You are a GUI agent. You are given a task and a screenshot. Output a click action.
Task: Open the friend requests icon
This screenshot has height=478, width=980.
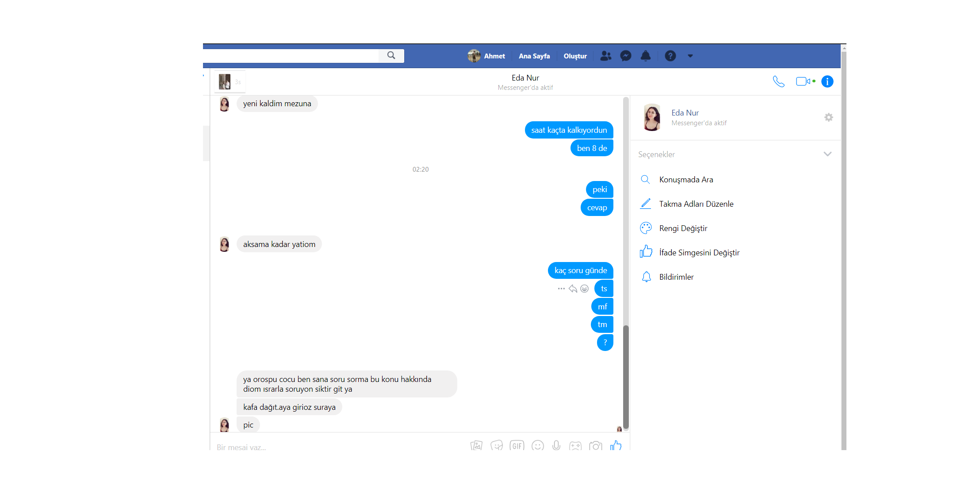605,56
